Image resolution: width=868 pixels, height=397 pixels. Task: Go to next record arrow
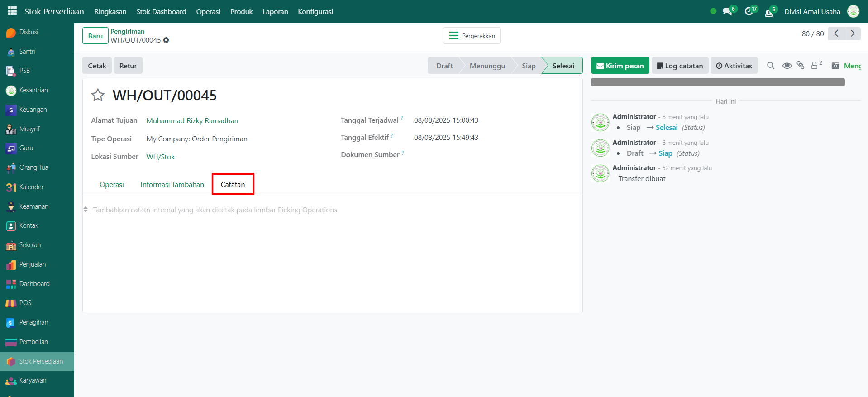point(853,33)
